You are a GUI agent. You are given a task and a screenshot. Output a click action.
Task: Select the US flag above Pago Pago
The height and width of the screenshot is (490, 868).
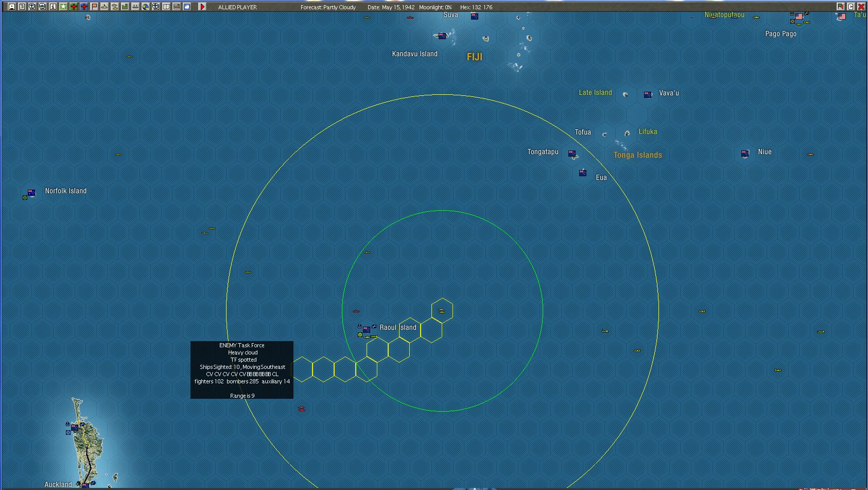pyautogui.click(x=799, y=17)
